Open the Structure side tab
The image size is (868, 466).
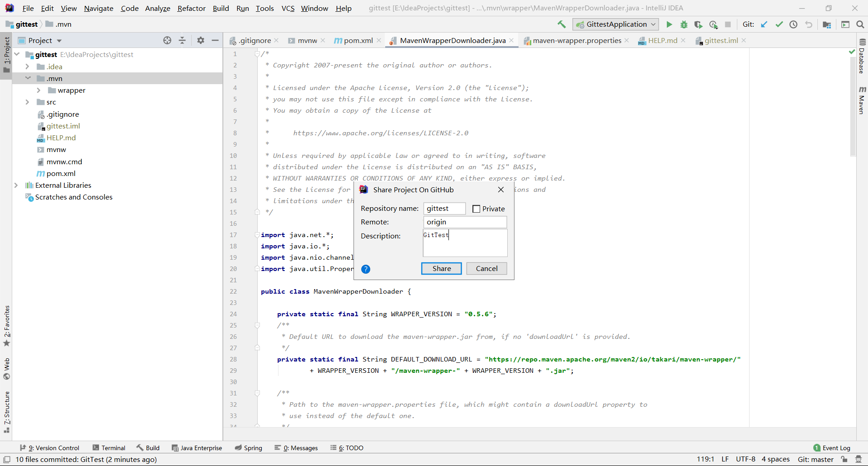[6, 412]
